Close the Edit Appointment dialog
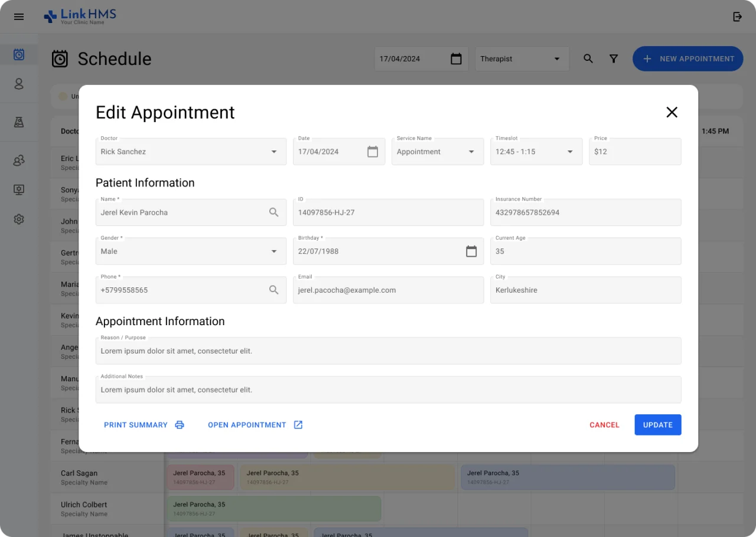Viewport: 756px width, 537px height. [672, 112]
